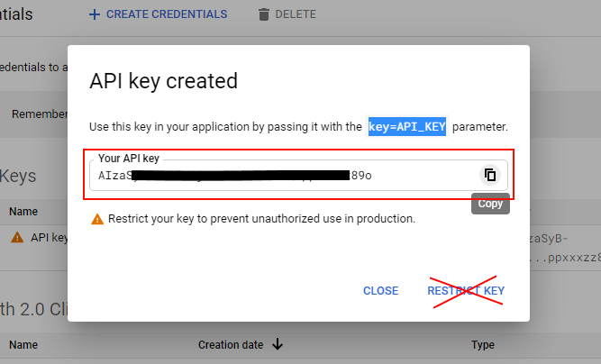Click the DELETE label in the toolbar
This screenshot has width=601, height=364.
coord(297,14)
